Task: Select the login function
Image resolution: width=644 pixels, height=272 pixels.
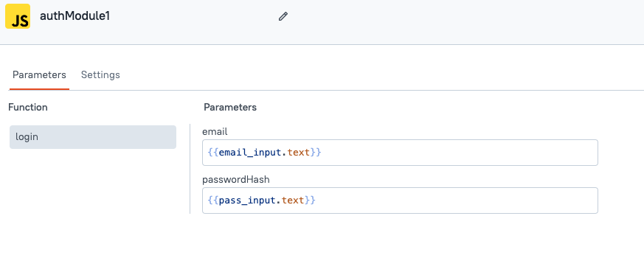Action: coord(93,137)
